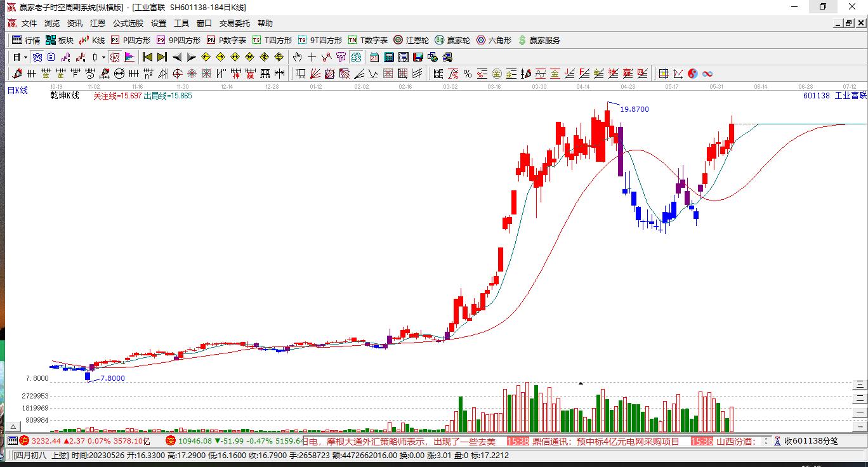The width and height of the screenshot is (868, 467).
Task: Click Shenzhen index quote 10946.08
Action: pyautogui.click(x=195, y=441)
